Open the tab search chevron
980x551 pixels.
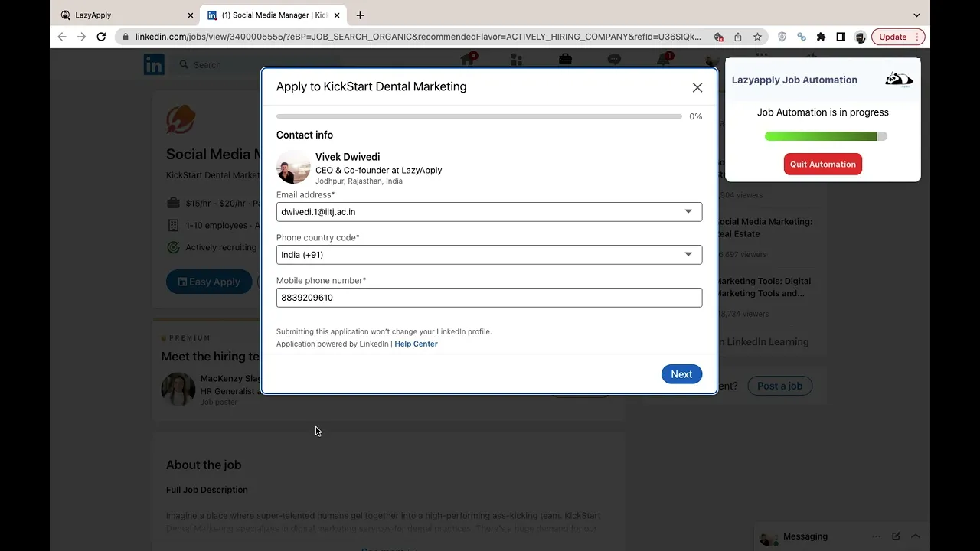916,15
